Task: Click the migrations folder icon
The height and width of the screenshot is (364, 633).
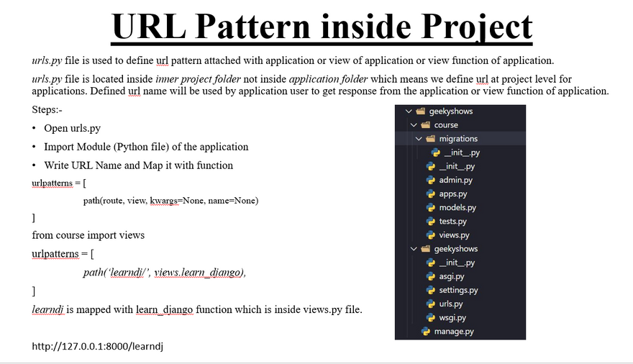Action: click(x=431, y=138)
